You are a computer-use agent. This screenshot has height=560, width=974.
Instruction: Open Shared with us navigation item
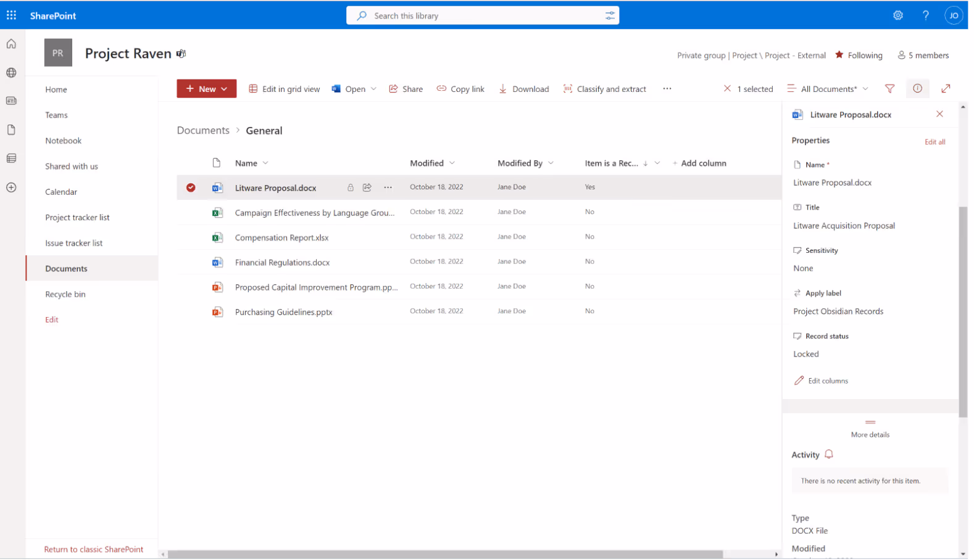pyautogui.click(x=72, y=167)
